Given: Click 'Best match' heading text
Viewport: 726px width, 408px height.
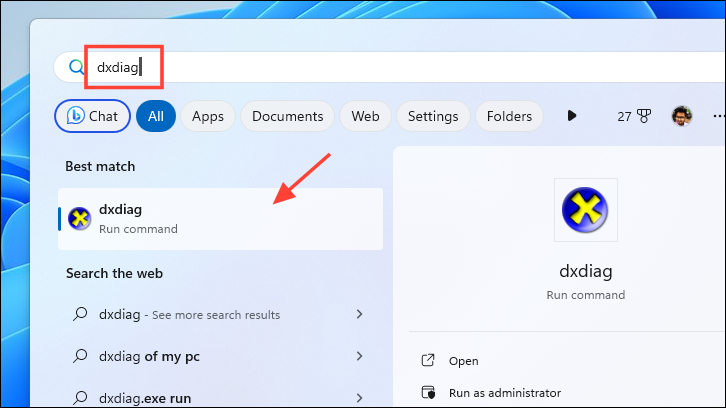Looking at the screenshot, I should click(100, 166).
